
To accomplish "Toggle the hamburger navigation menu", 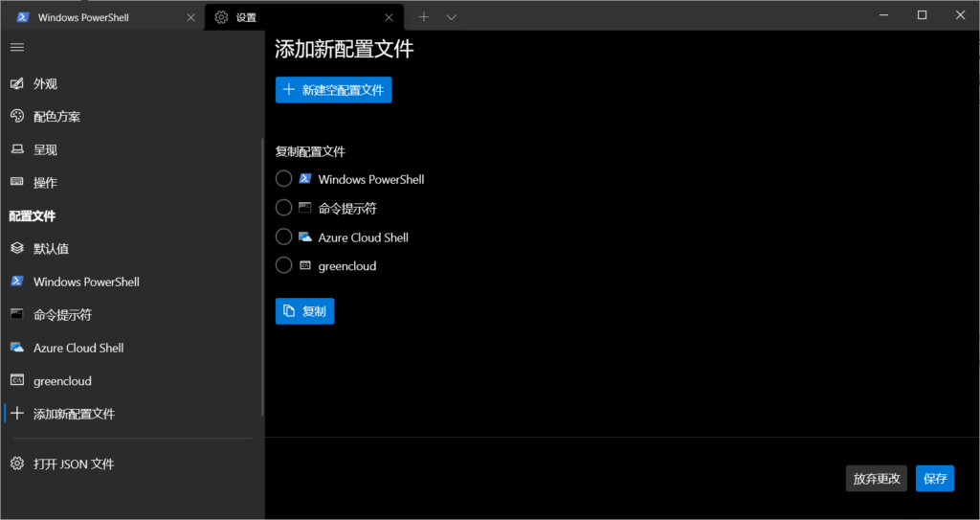I will [x=17, y=48].
